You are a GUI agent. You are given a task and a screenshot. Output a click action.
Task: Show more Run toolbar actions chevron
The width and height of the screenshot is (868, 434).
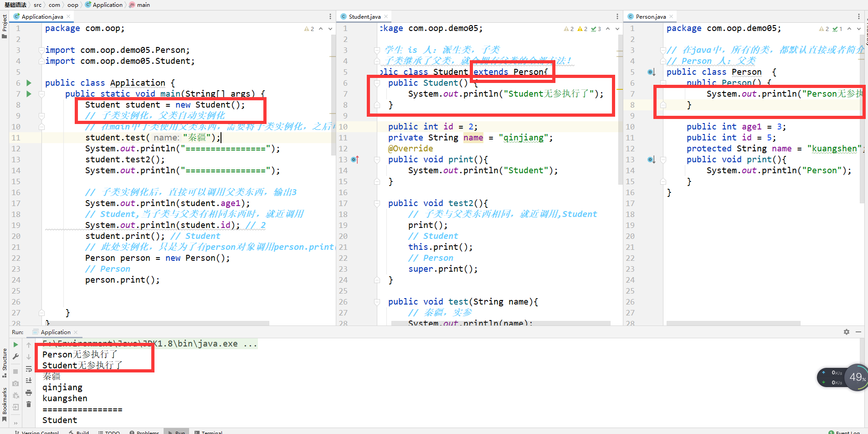pos(15,423)
